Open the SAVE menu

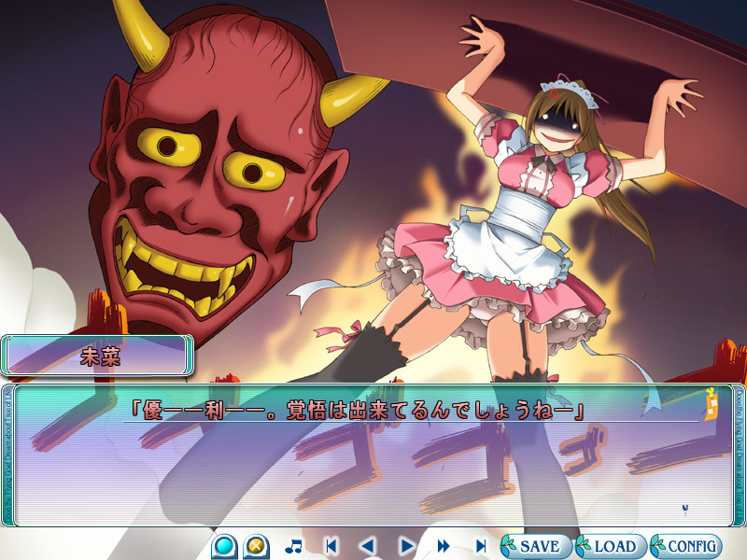click(532, 546)
